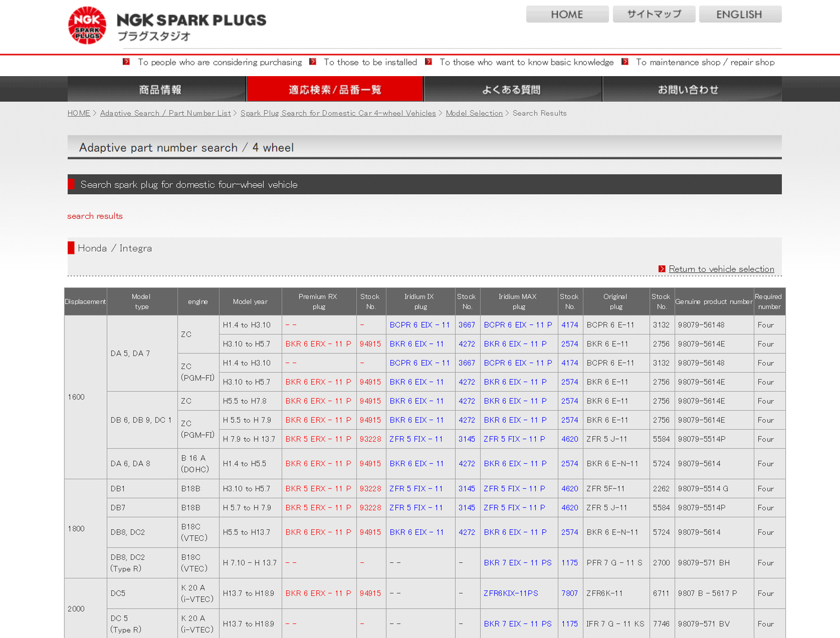The width and height of the screenshot is (840, 638).
Task: Select original plug PFR 7 G-11 S cell
Action: [615, 563]
